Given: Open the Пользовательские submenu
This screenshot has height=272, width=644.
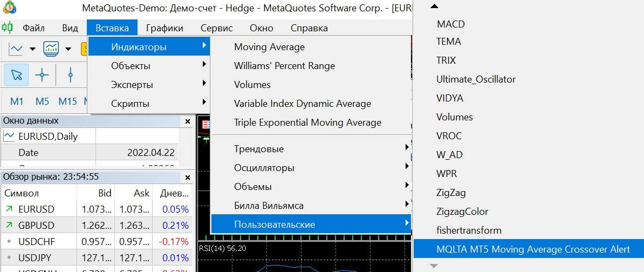Looking at the screenshot, I should [x=311, y=225].
